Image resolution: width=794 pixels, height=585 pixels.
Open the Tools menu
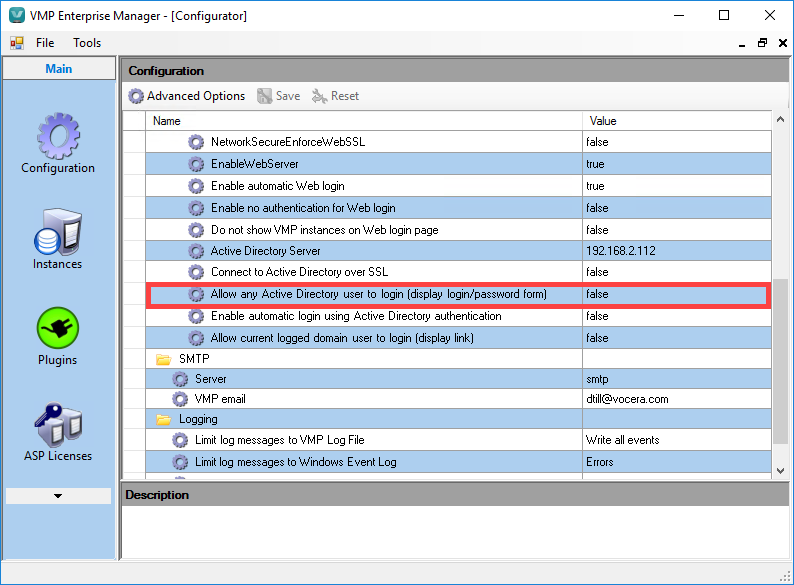87,43
